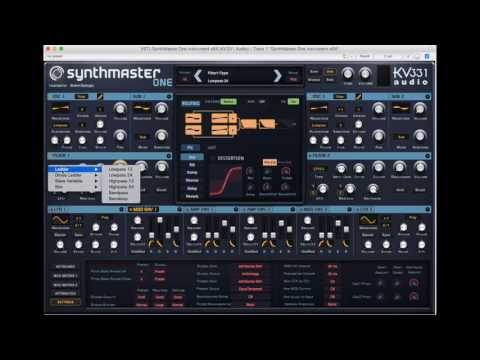This screenshot has height=360, width=480.
Task: Toggle the FILTER 2 round power button
Action: (428, 156)
